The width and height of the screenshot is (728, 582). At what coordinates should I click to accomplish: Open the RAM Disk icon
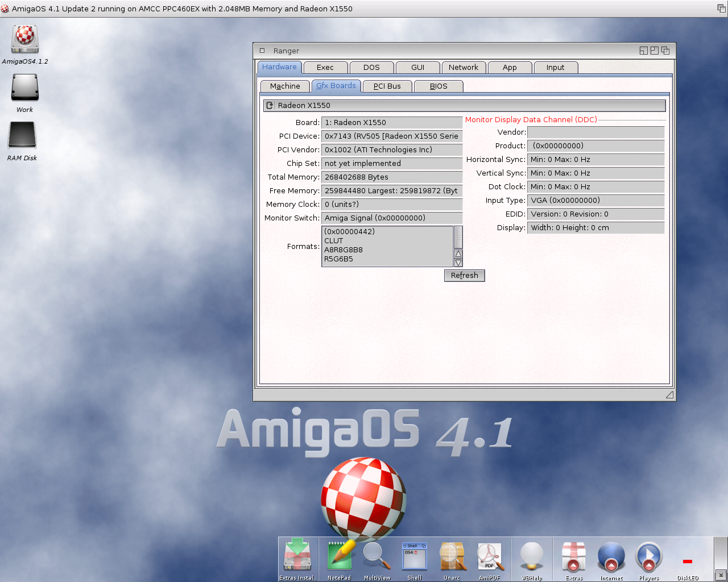[22, 136]
